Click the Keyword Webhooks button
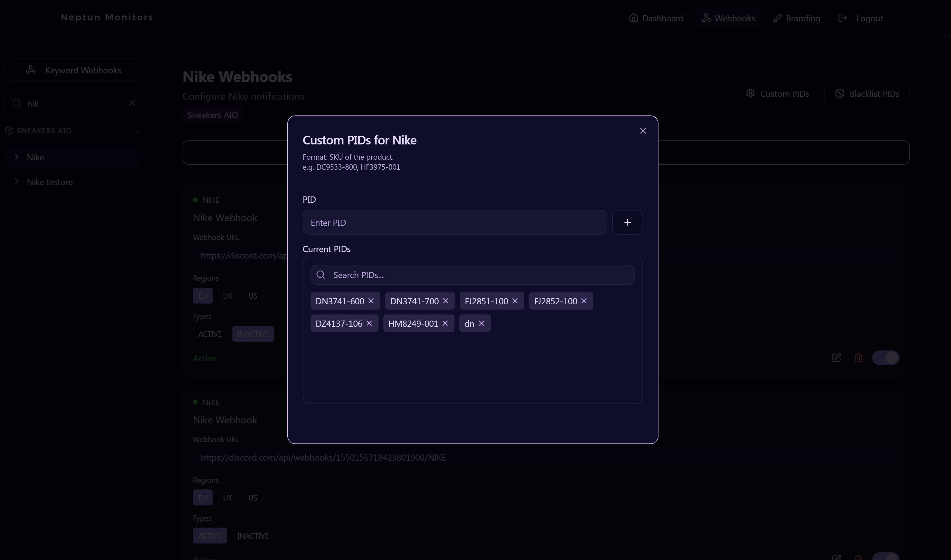Screen dimensions: 951x560 [x=73, y=70]
